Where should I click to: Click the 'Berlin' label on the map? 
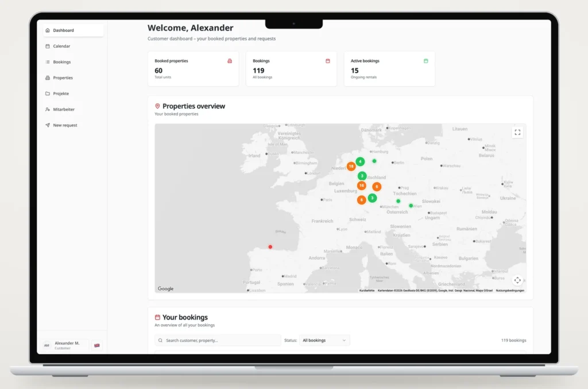tap(399, 163)
